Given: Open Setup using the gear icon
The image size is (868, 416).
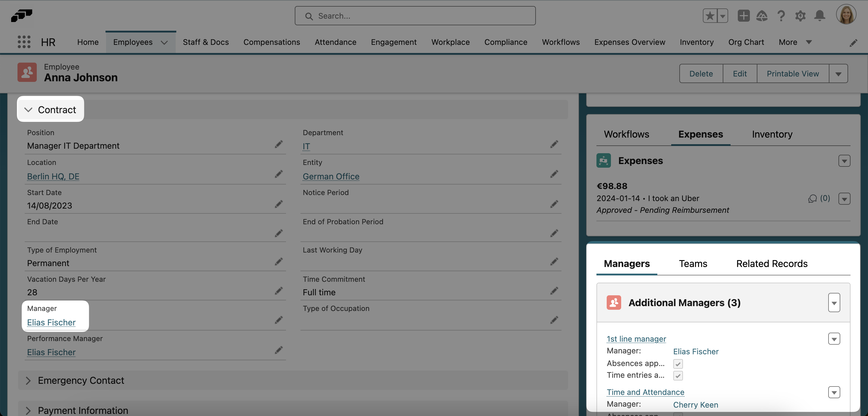Looking at the screenshot, I should pyautogui.click(x=800, y=16).
